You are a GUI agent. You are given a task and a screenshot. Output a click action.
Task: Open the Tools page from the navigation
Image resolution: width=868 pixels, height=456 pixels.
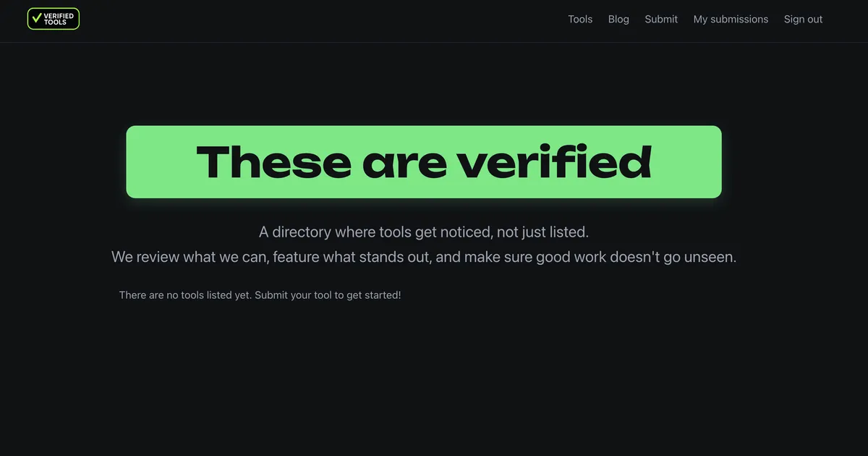pos(579,19)
